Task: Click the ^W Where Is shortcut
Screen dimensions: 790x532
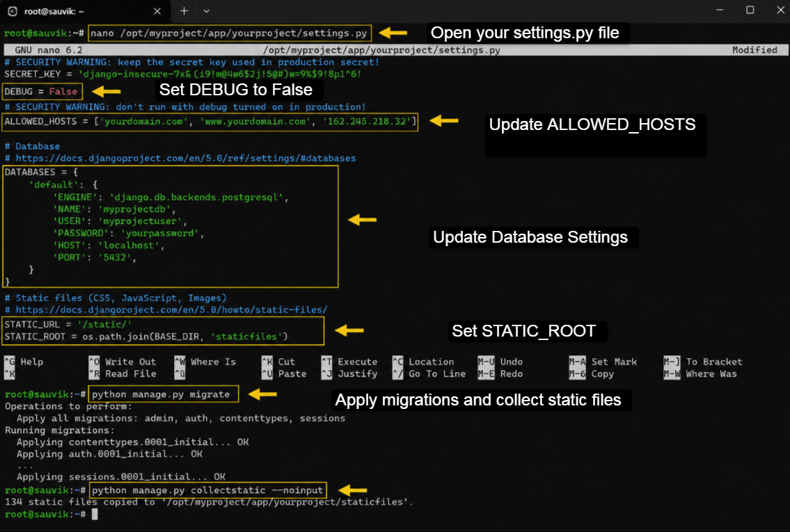Action: 205,362
